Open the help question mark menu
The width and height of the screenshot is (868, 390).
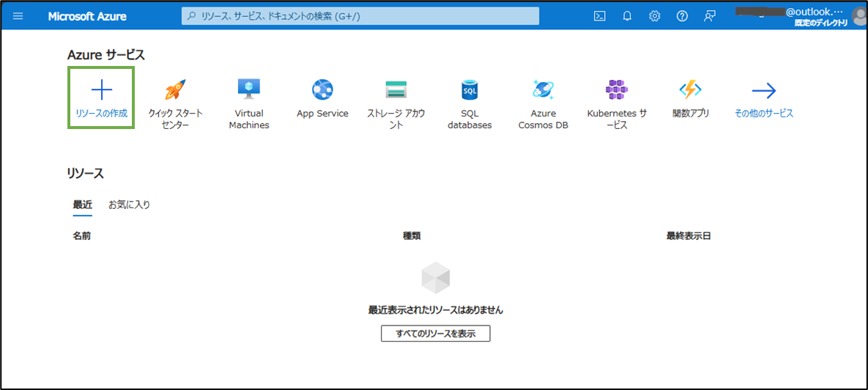(x=682, y=16)
